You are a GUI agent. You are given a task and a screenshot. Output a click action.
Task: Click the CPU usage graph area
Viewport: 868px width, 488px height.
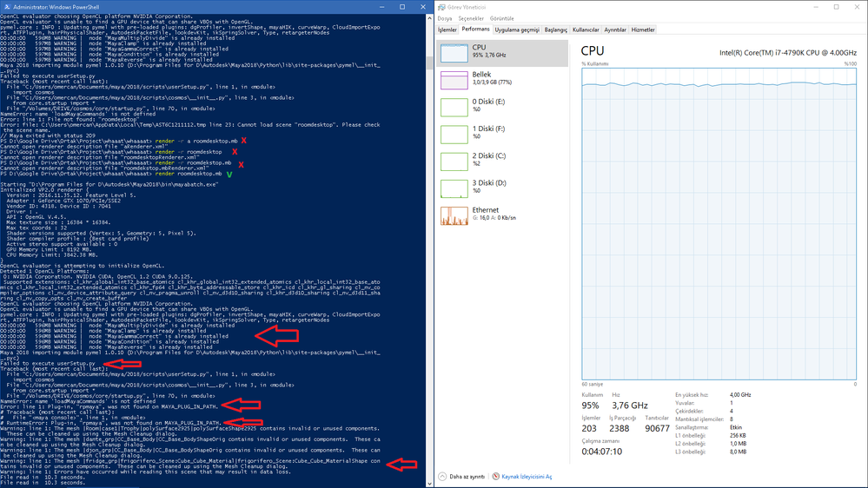pyautogui.click(x=719, y=224)
